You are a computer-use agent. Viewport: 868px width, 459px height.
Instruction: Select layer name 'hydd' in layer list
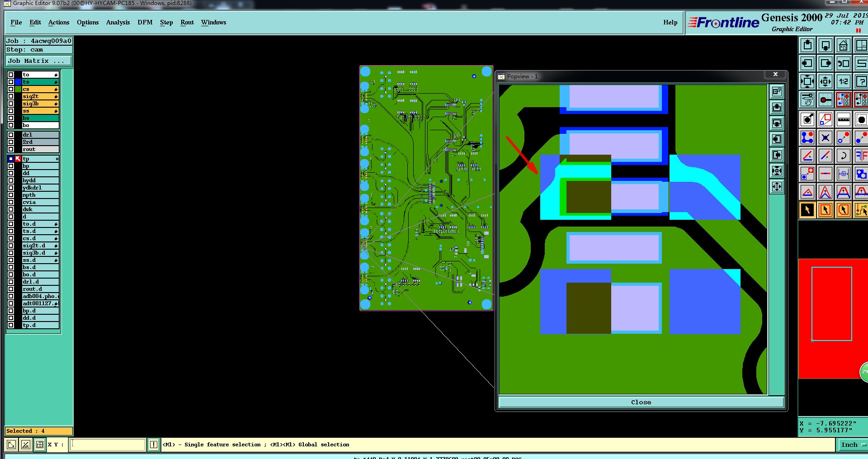point(40,180)
